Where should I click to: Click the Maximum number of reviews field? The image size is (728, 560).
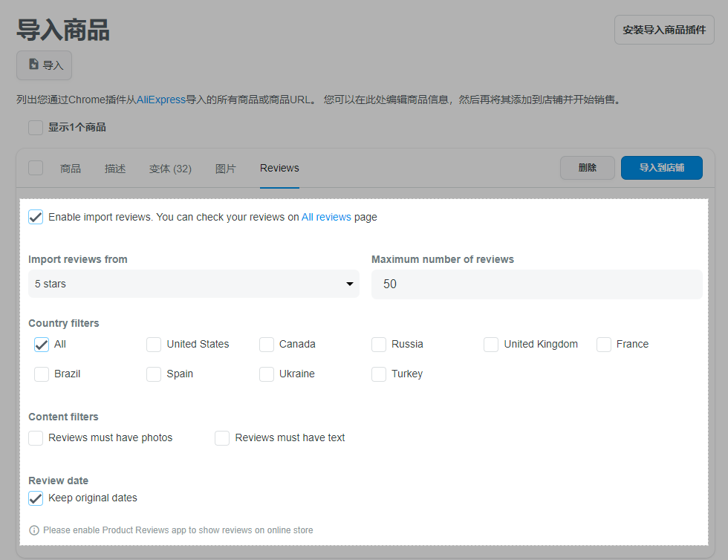click(536, 284)
